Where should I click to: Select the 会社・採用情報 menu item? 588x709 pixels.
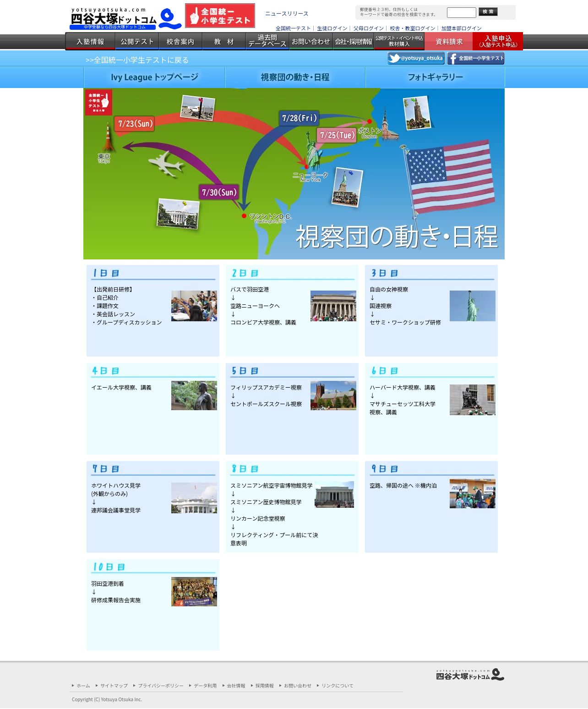[354, 41]
